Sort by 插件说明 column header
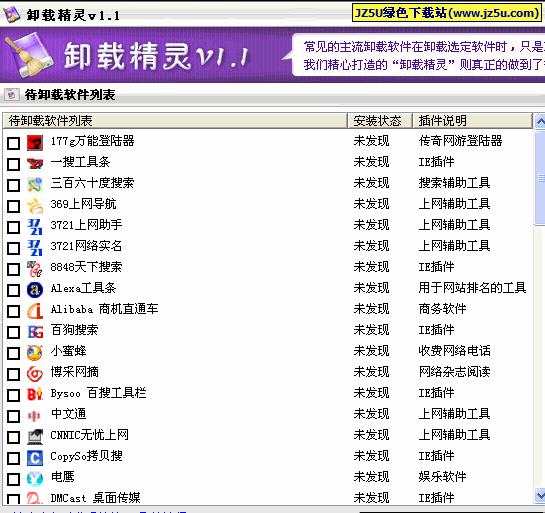The height and width of the screenshot is (513, 545). coord(472,121)
